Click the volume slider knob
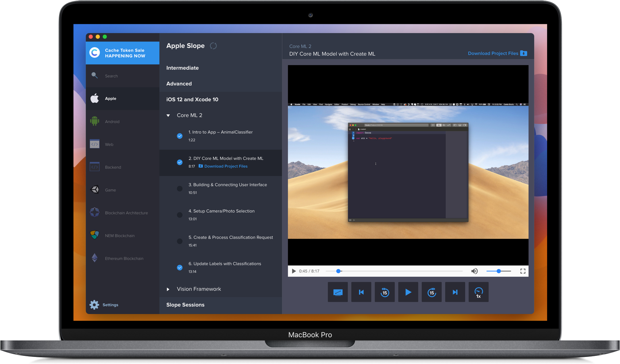The width and height of the screenshot is (620, 364). tap(498, 271)
